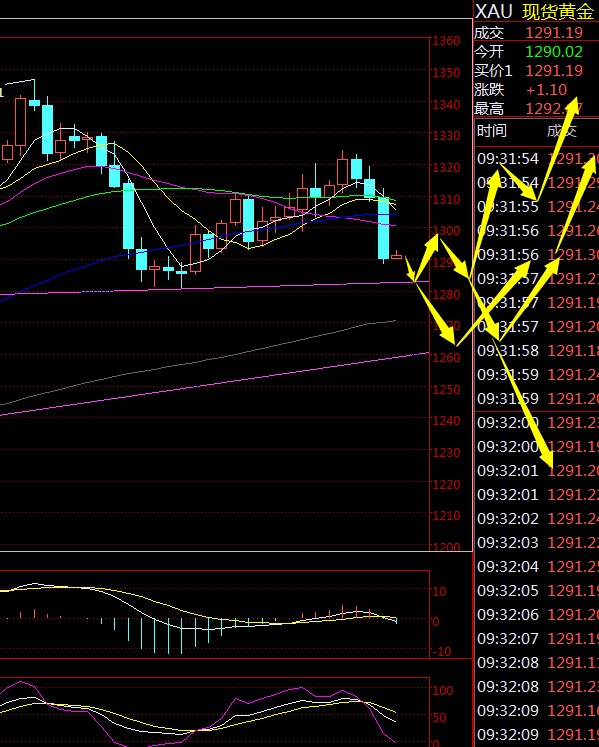Click the 1240 price axis label
The image size is (599, 747).
point(446,421)
